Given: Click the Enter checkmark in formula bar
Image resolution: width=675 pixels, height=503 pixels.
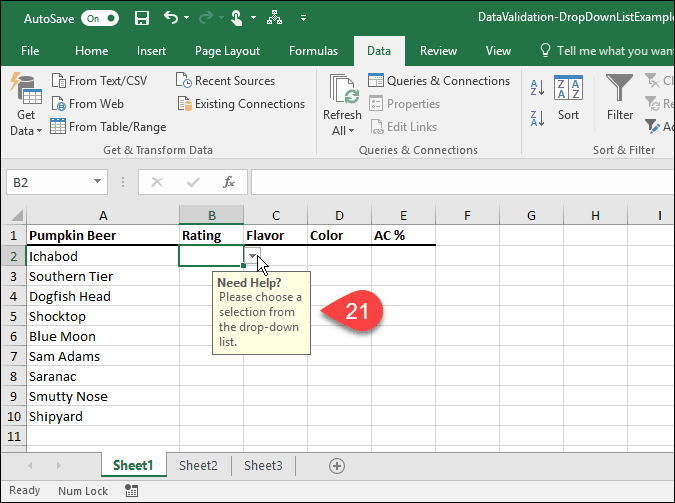Looking at the screenshot, I should (193, 183).
